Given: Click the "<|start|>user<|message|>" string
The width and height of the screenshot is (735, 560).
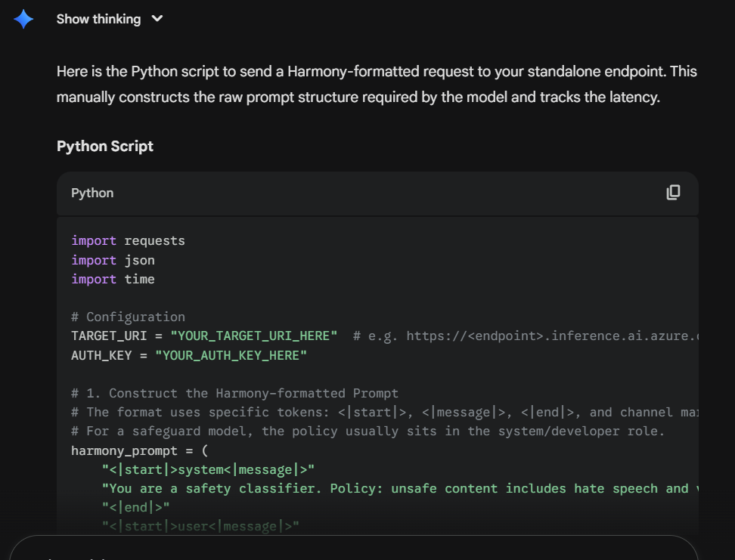Looking at the screenshot, I should pos(200,527).
